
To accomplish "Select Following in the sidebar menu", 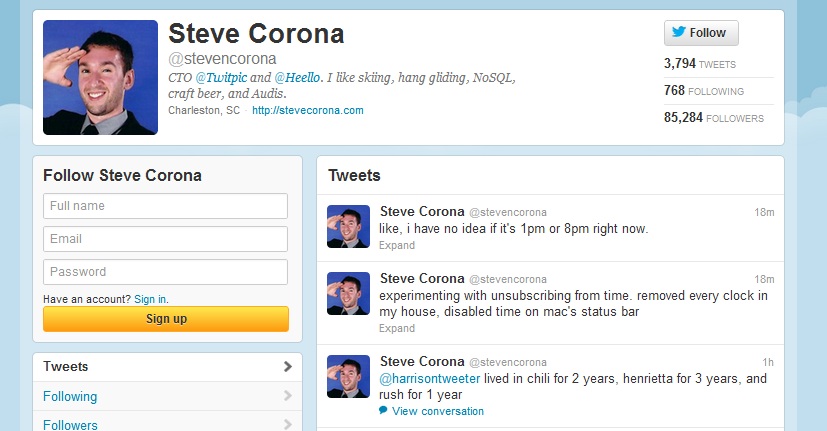I will point(70,396).
